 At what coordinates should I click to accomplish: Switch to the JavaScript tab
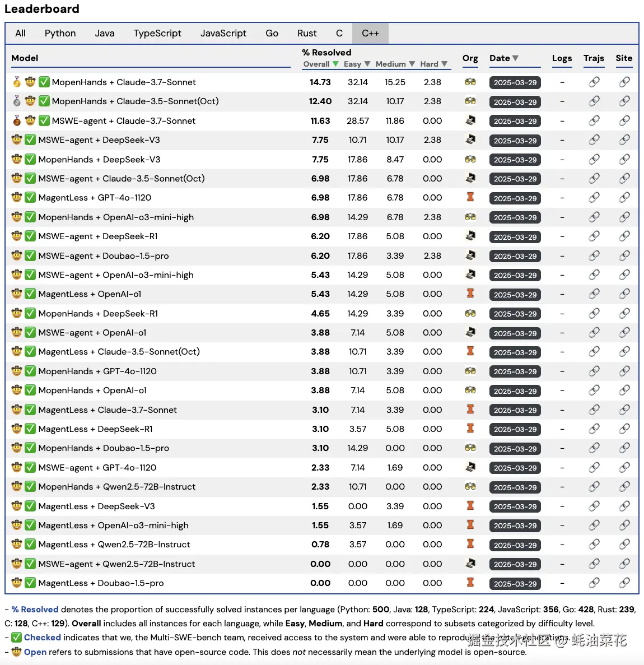click(223, 33)
